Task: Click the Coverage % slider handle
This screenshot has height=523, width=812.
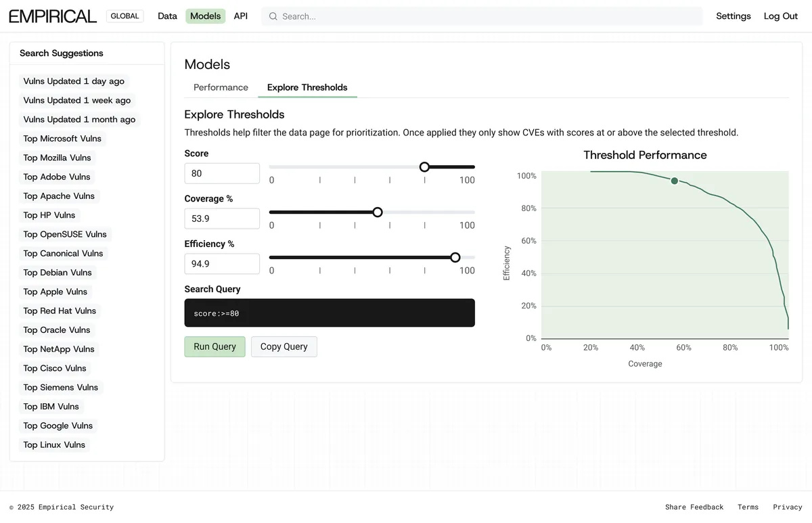Action: click(x=377, y=212)
